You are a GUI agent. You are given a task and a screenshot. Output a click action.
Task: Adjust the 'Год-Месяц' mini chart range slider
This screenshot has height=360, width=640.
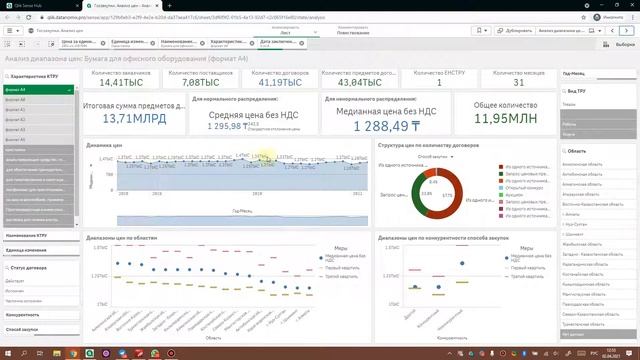point(242,221)
